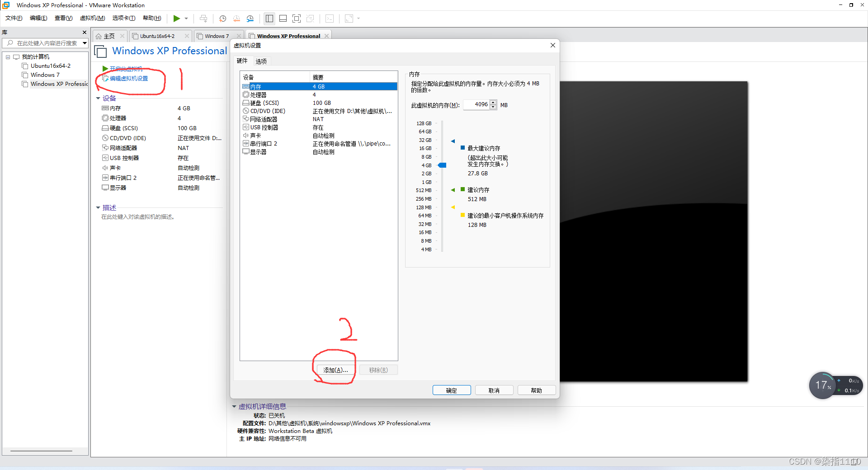Click the description text field placeholder
This screenshot has width=868, height=470.
pos(138,217)
